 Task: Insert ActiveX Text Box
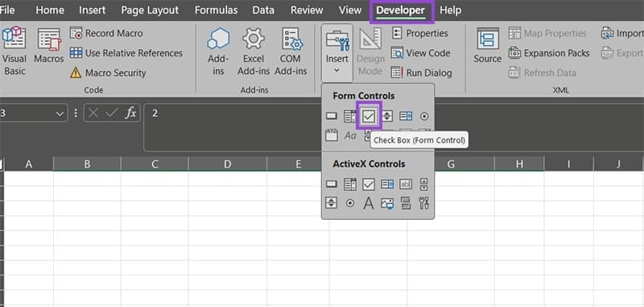pyautogui.click(x=406, y=185)
